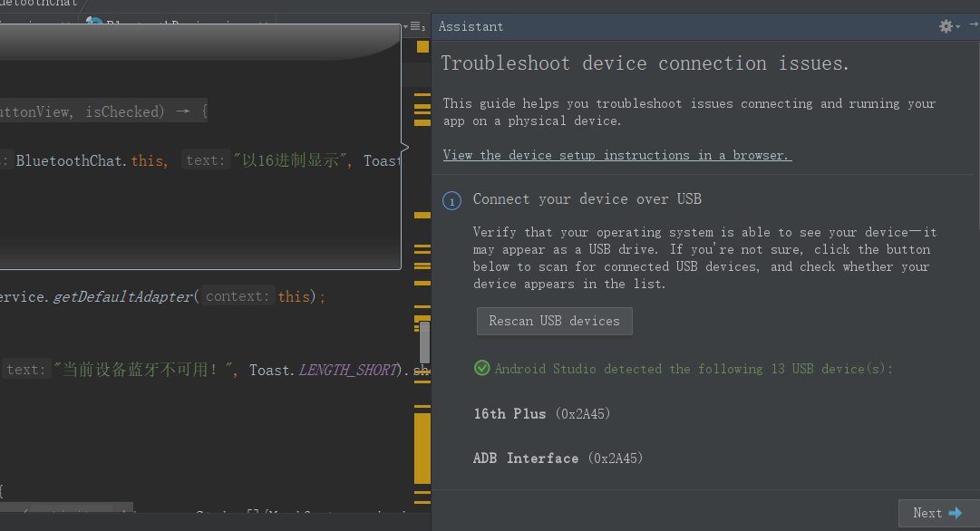This screenshot has width=980, height=531.
Task: Hide Assistant panel using the arrow icon
Action: point(974,25)
